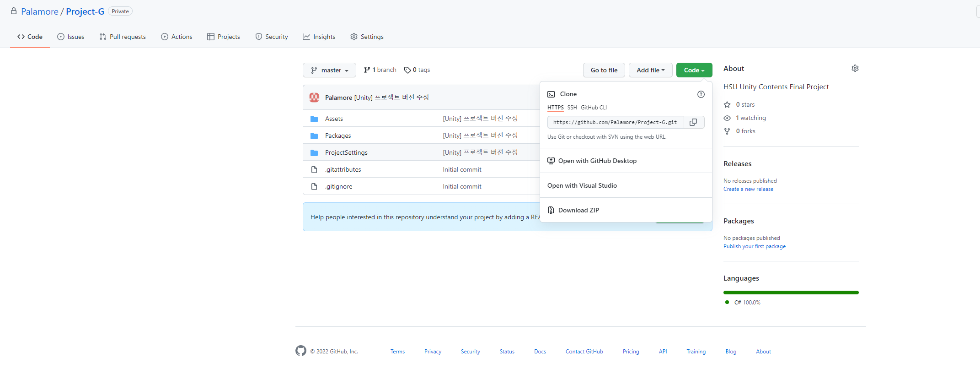Screen dimensions: 980x385
Task: Click the C# 100.0% language link
Action: (743, 303)
